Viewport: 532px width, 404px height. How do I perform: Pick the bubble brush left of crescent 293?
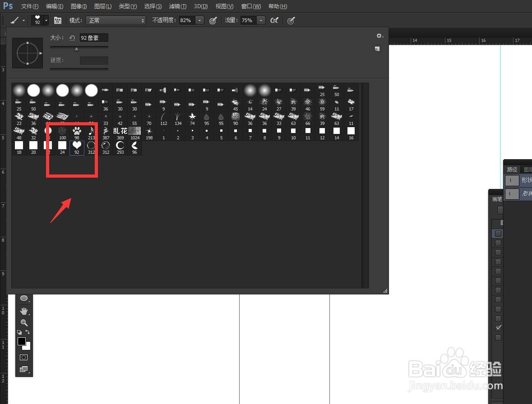coord(106,147)
